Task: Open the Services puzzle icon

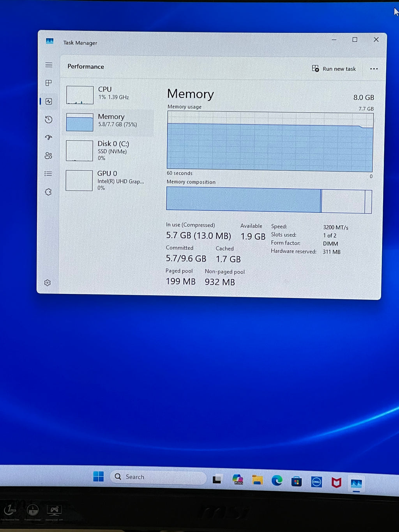Action: (x=48, y=192)
